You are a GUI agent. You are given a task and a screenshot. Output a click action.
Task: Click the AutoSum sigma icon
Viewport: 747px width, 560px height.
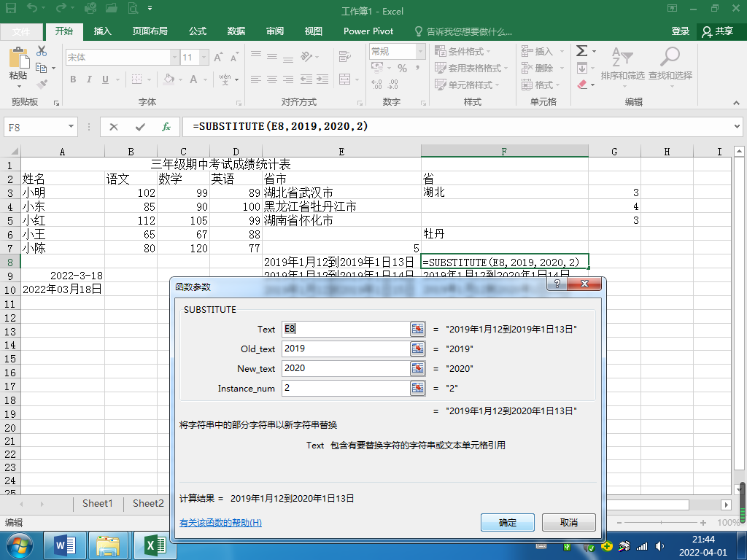581,50
